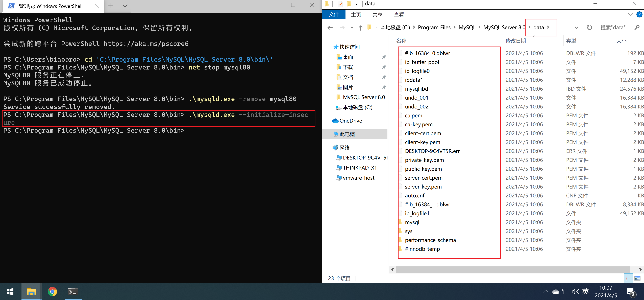Select 快速访问 in navigation pane

(349, 47)
